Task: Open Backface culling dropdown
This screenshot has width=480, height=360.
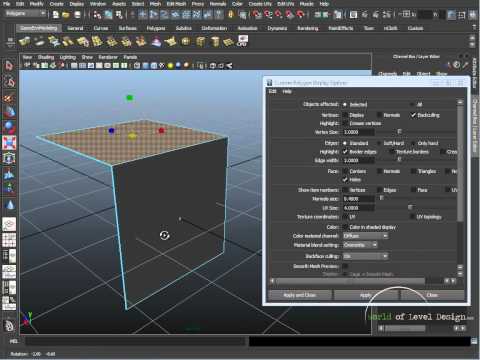Action: pos(366,256)
